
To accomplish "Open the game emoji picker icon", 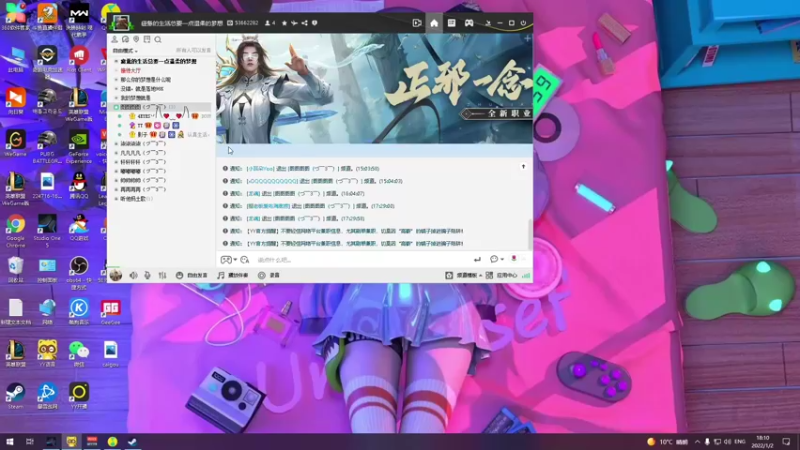I will pyautogui.click(x=226, y=260).
